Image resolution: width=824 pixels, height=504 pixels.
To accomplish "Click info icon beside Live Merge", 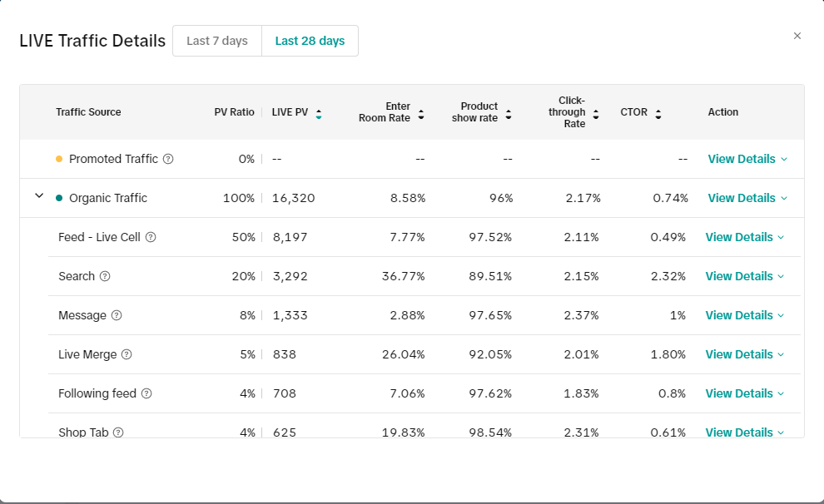I will point(127,354).
